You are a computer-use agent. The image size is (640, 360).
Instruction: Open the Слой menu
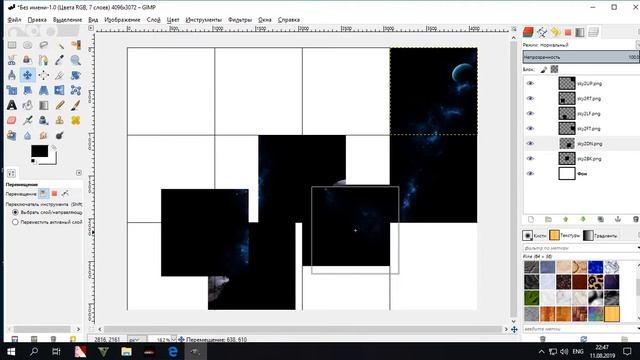click(153, 20)
